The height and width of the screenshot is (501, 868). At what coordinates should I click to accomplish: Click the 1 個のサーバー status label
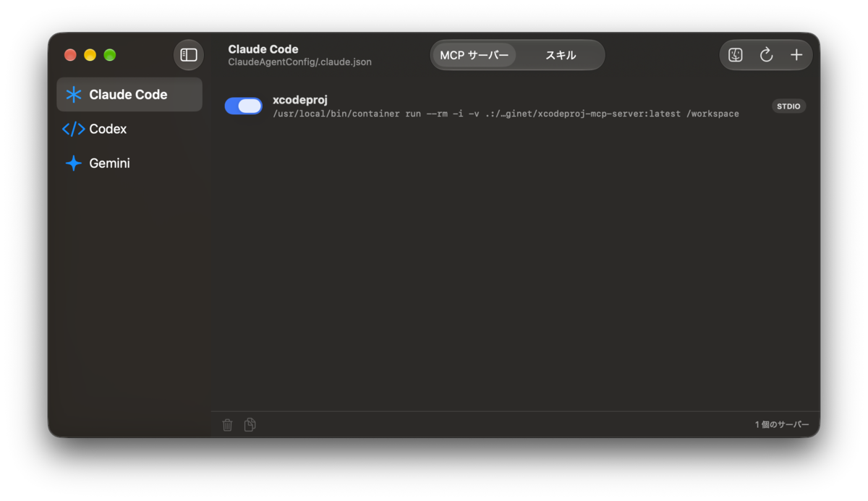[782, 425]
